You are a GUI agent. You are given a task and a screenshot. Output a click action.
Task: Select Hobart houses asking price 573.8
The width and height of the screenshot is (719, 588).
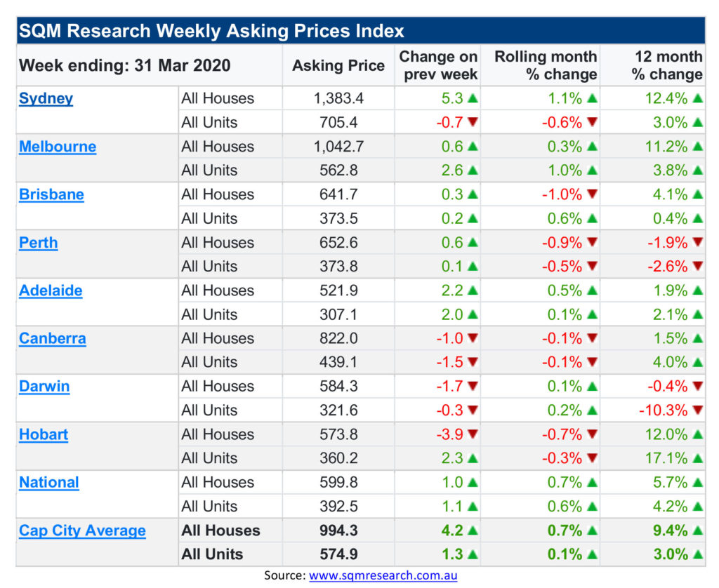point(338,434)
